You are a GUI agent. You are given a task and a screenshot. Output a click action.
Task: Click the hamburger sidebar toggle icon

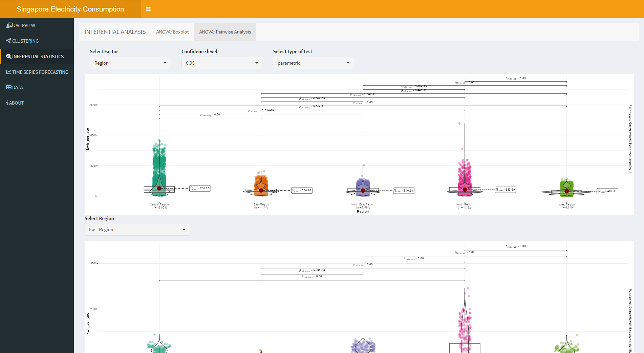148,9
